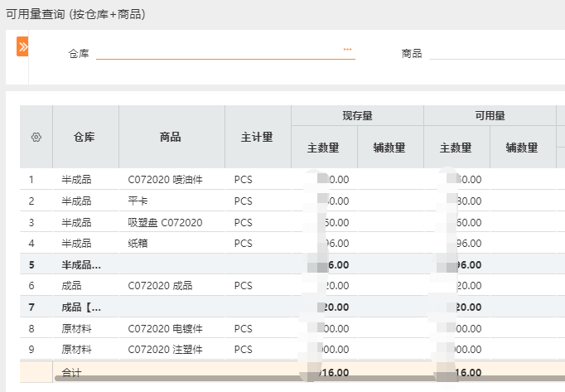Select row 1 C072020 喷油件
Image resolution: width=565 pixels, height=392 pixels.
166,179
